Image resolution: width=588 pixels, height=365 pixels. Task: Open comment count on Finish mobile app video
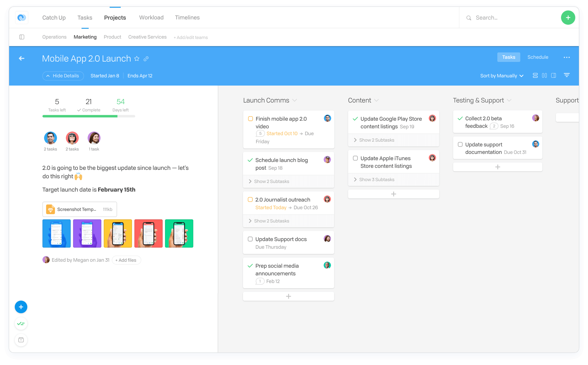coord(260,133)
